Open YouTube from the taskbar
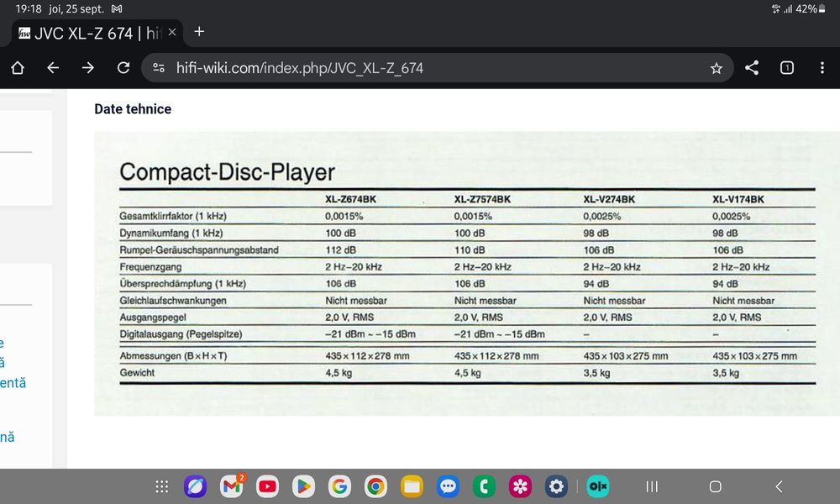The height and width of the screenshot is (504, 840). [x=267, y=486]
